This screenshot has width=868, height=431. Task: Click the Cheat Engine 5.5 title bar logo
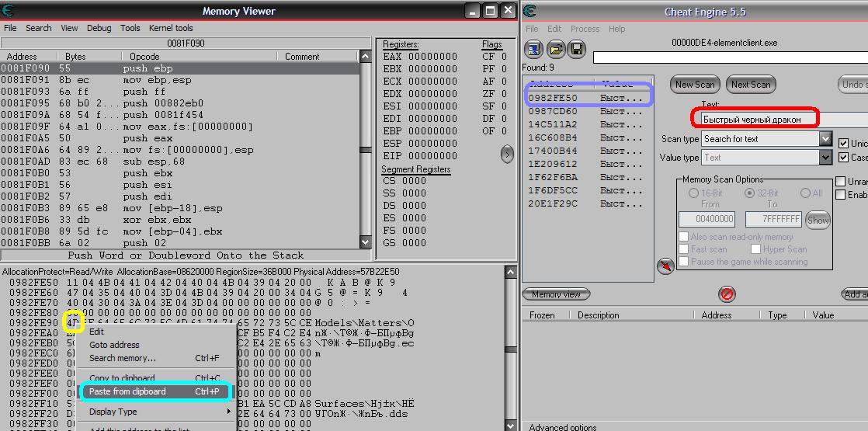[x=529, y=11]
